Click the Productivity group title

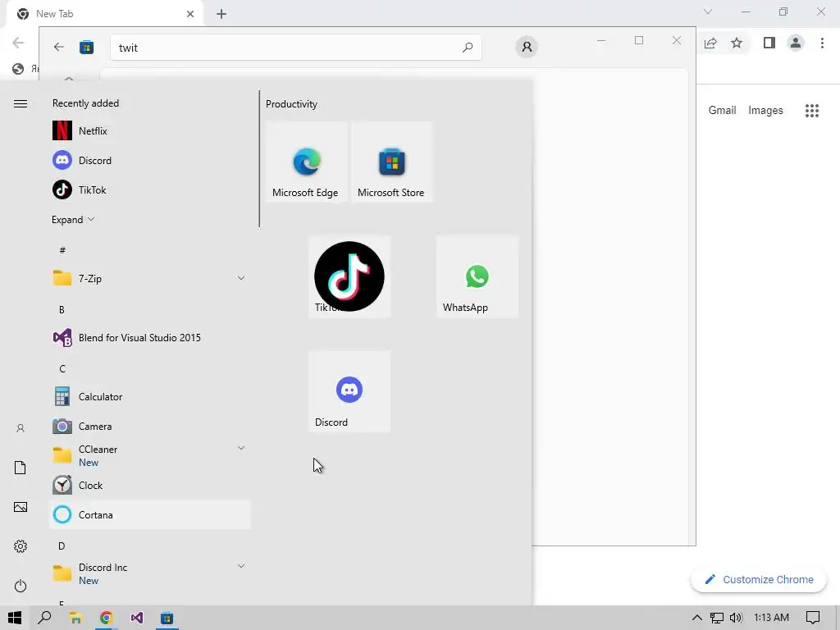[291, 104]
